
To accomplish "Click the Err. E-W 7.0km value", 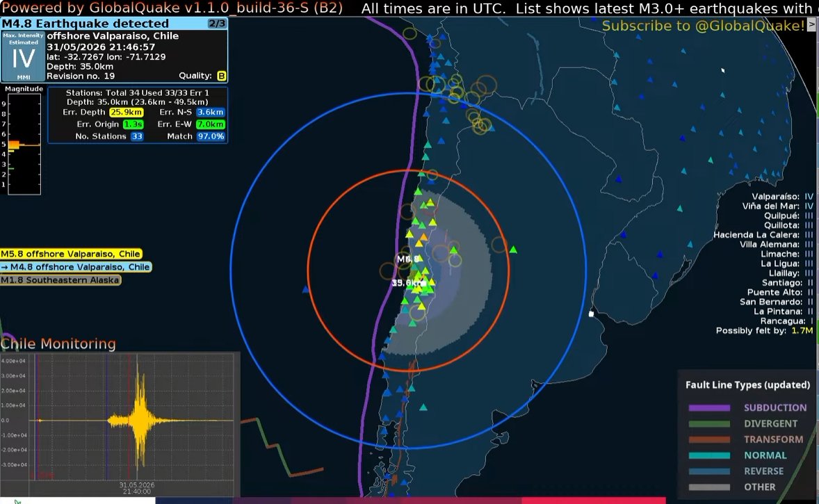I will click(x=211, y=124).
